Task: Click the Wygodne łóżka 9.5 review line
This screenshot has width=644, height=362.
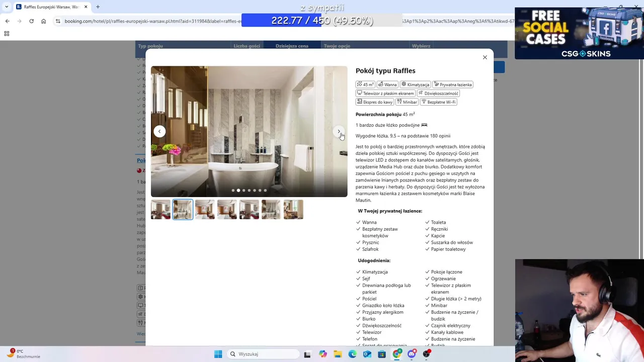Action: click(403, 136)
